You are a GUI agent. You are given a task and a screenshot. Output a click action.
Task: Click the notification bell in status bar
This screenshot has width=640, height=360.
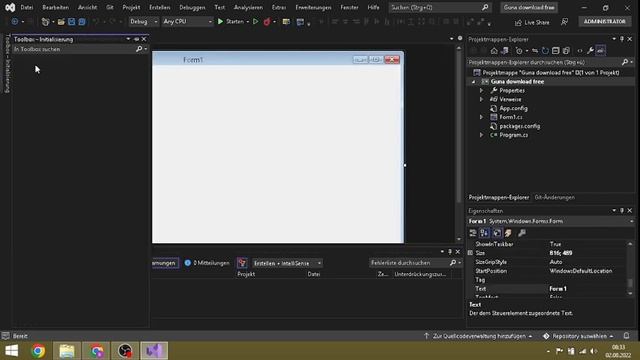[x=627, y=336]
